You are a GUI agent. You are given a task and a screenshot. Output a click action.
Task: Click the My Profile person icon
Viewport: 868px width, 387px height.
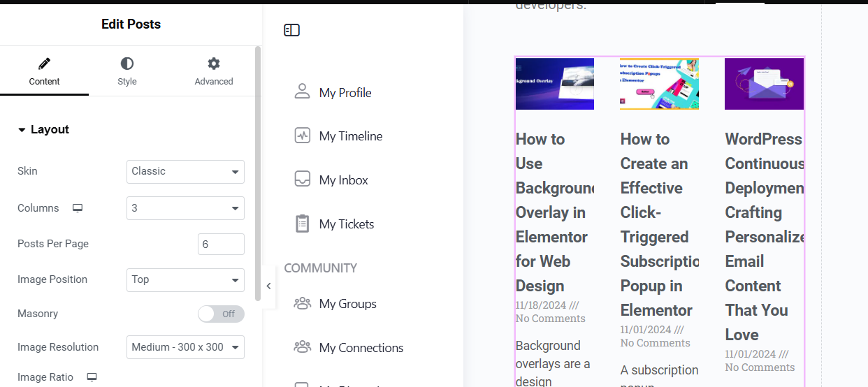pos(302,92)
